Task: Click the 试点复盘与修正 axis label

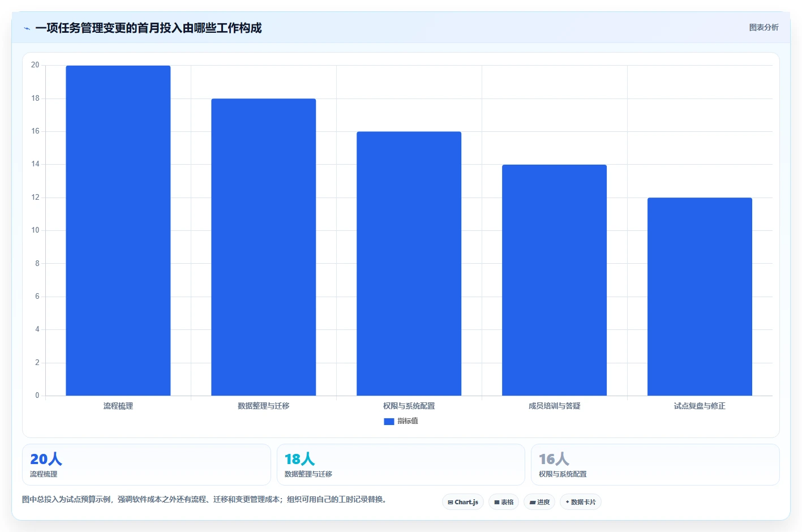Action: pos(700,406)
